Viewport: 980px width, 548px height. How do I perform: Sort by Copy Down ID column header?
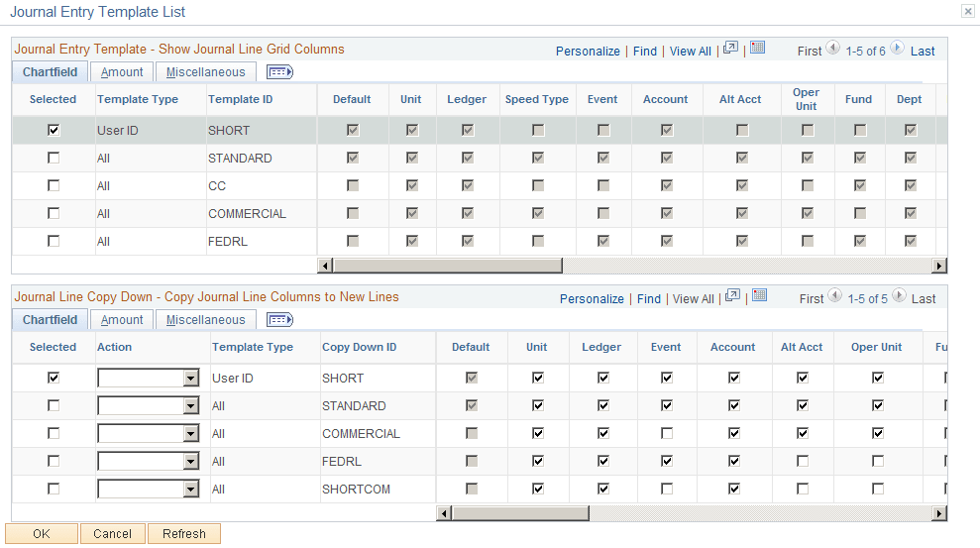360,347
